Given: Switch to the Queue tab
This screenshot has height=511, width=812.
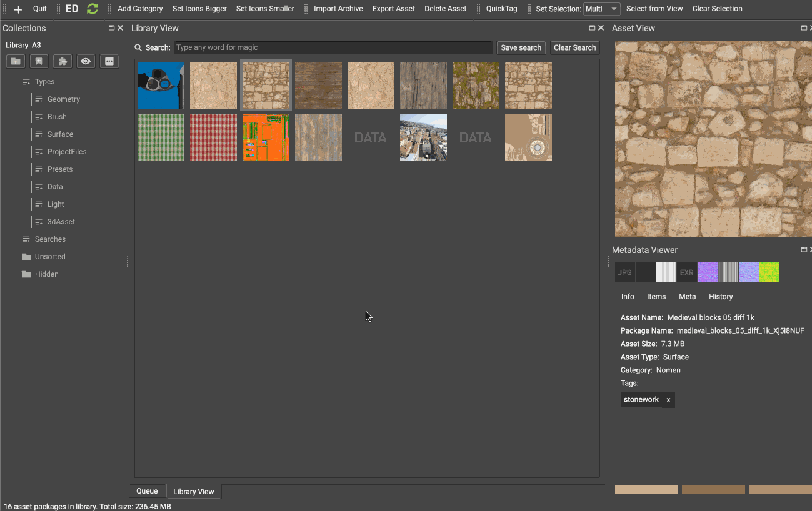Looking at the screenshot, I should pyautogui.click(x=147, y=491).
